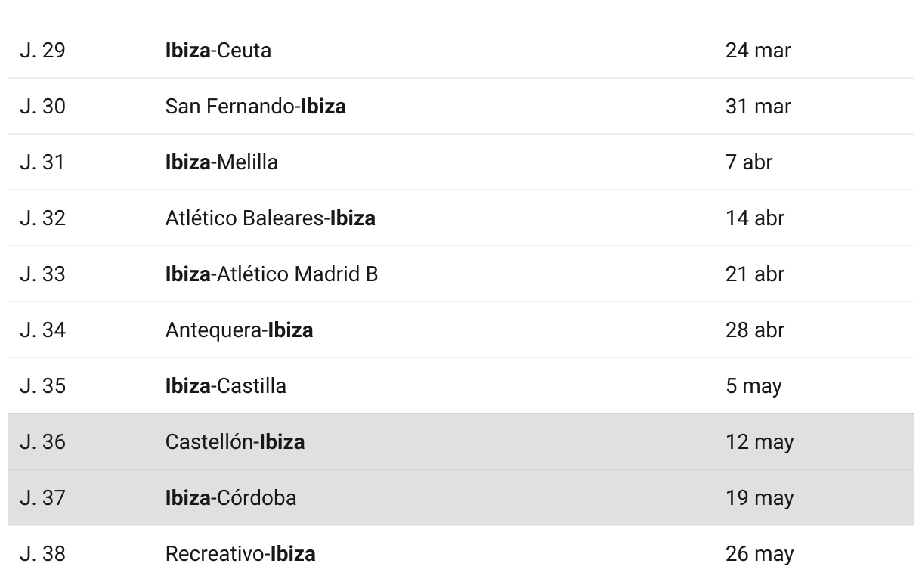Click the J. 31 matchday label
Viewport: 922px width, 588px height.
pos(42,162)
